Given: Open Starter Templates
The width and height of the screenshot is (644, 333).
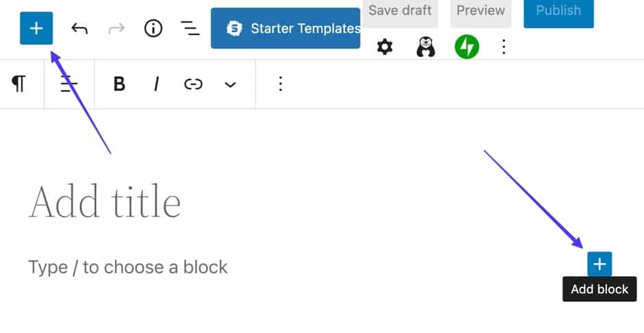Looking at the screenshot, I should (x=285, y=28).
